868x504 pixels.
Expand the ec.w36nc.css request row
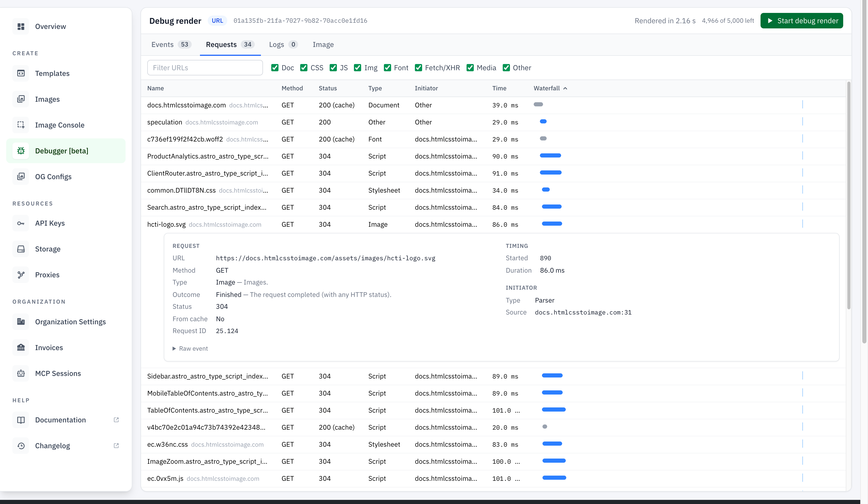point(493,444)
